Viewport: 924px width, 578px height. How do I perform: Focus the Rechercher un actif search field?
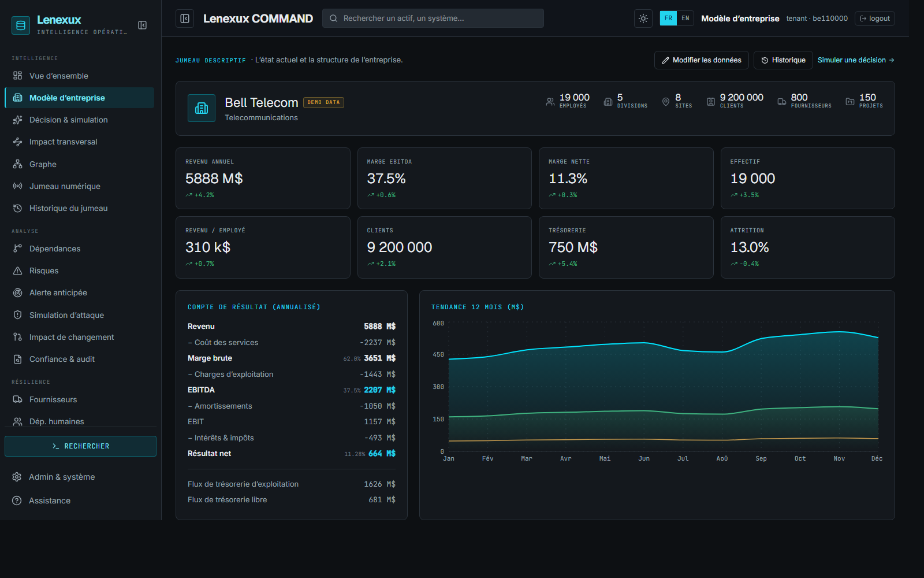[x=433, y=18]
